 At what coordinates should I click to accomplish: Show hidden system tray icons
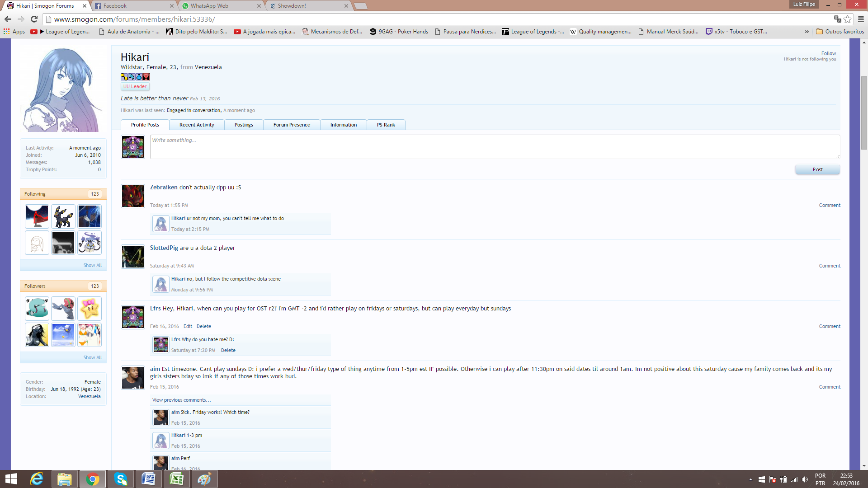pos(750,479)
